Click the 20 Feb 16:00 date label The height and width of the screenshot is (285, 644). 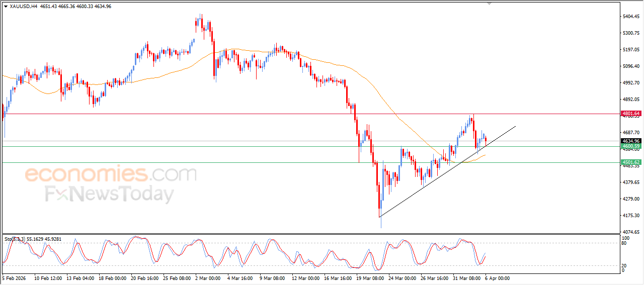[x=144, y=277]
